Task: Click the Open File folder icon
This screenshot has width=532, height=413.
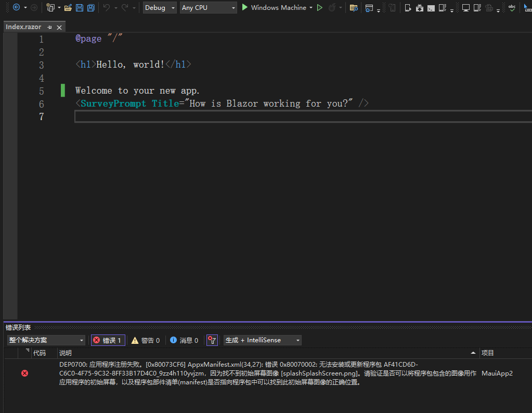Action: [x=68, y=7]
